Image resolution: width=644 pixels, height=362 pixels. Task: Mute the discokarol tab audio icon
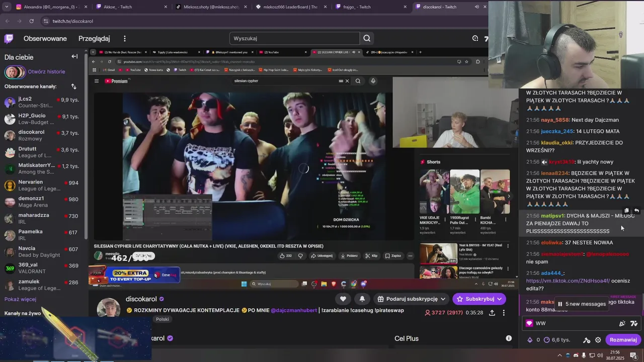pyautogui.click(x=476, y=7)
